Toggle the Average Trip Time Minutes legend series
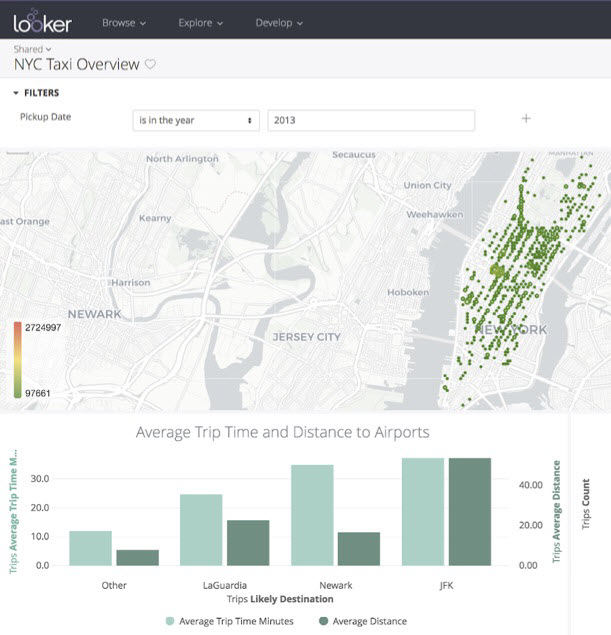Viewport: 611px width, 635px height. (229, 621)
